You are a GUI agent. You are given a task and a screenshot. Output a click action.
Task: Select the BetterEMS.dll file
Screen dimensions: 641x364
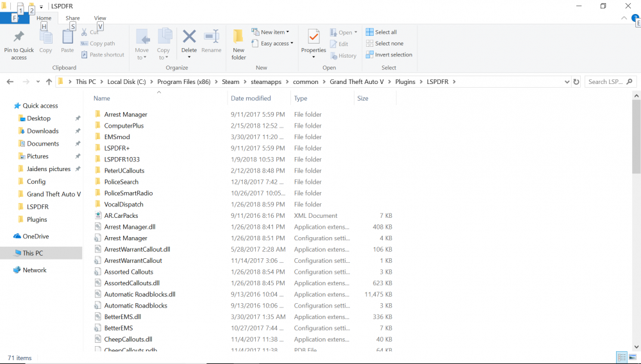(x=122, y=317)
